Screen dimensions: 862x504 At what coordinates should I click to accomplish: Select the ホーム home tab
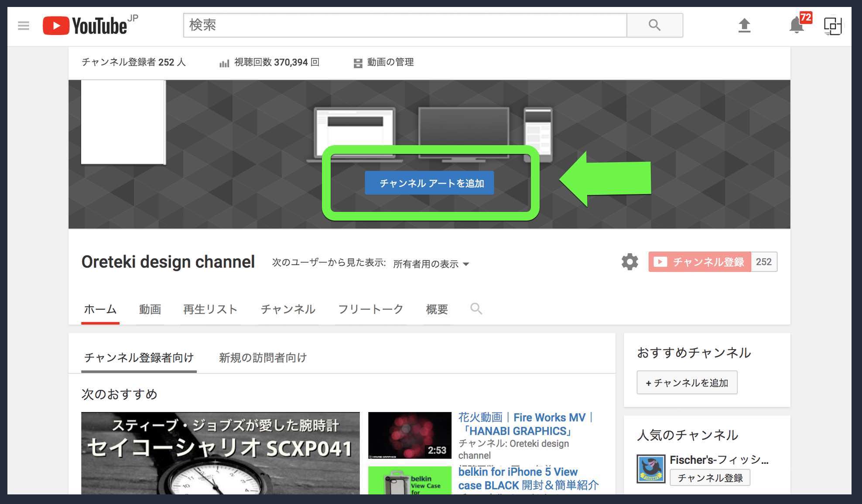click(100, 309)
